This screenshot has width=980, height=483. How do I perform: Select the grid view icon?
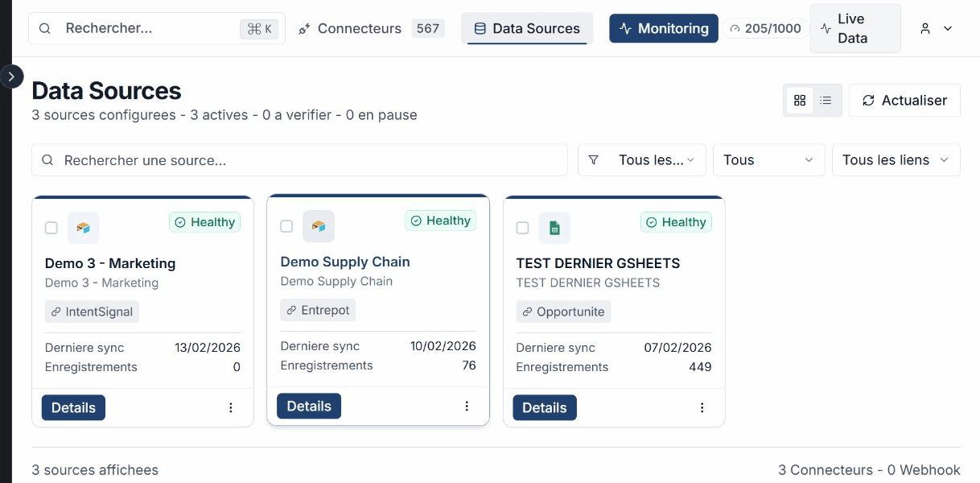click(800, 100)
